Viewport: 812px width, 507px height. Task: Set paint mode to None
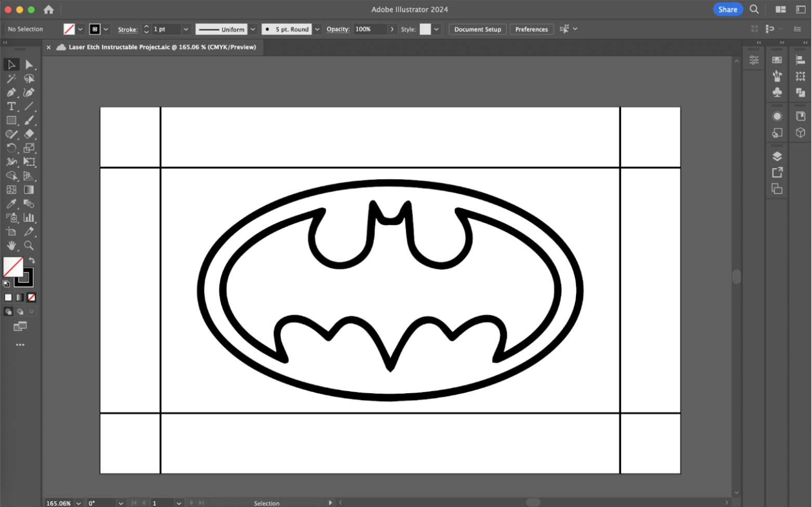(32, 298)
